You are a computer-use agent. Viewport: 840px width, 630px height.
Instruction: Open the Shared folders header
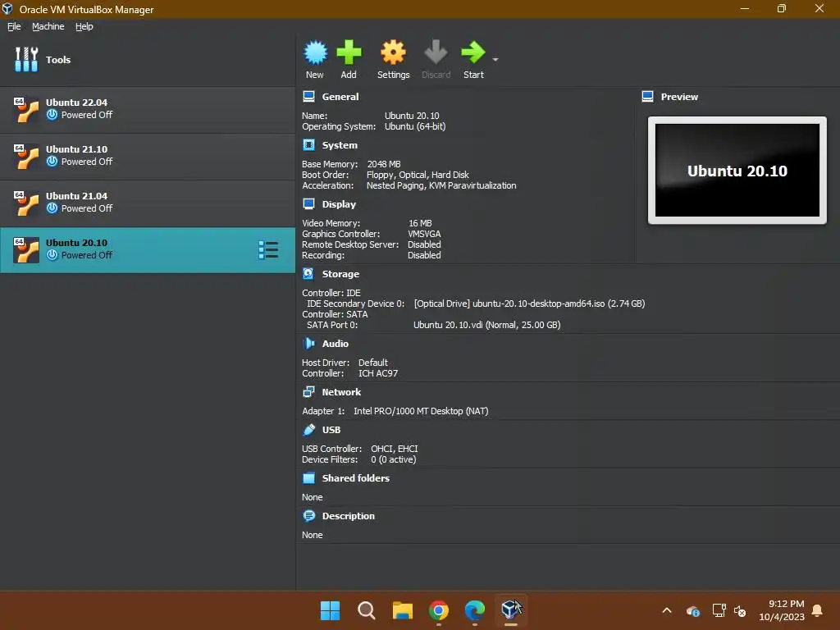point(356,478)
